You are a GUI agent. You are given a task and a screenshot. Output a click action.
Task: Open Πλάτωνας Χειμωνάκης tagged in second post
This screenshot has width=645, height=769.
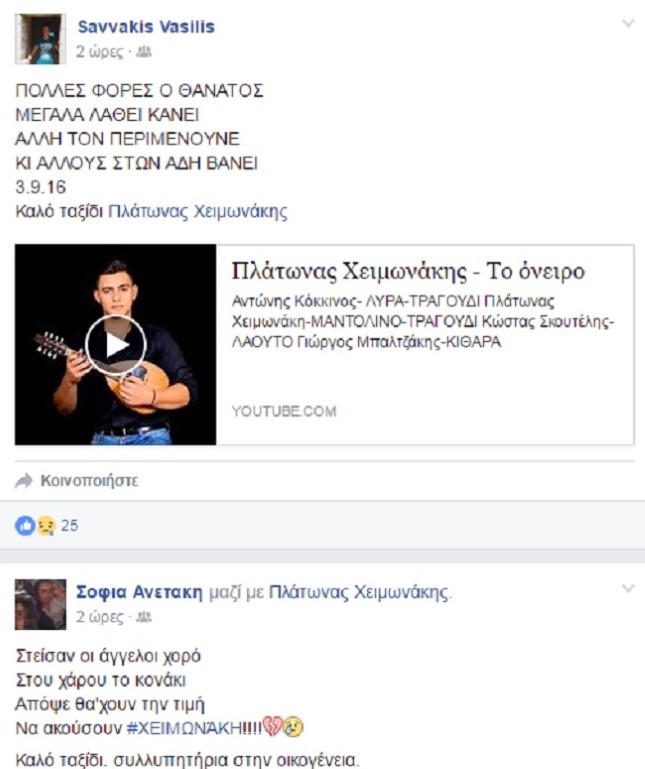[359, 592]
